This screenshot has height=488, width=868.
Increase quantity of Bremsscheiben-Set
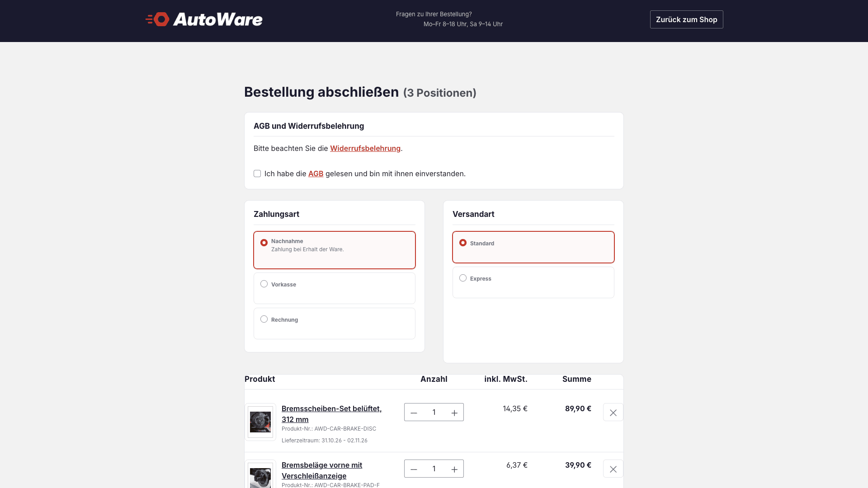coord(454,413)
